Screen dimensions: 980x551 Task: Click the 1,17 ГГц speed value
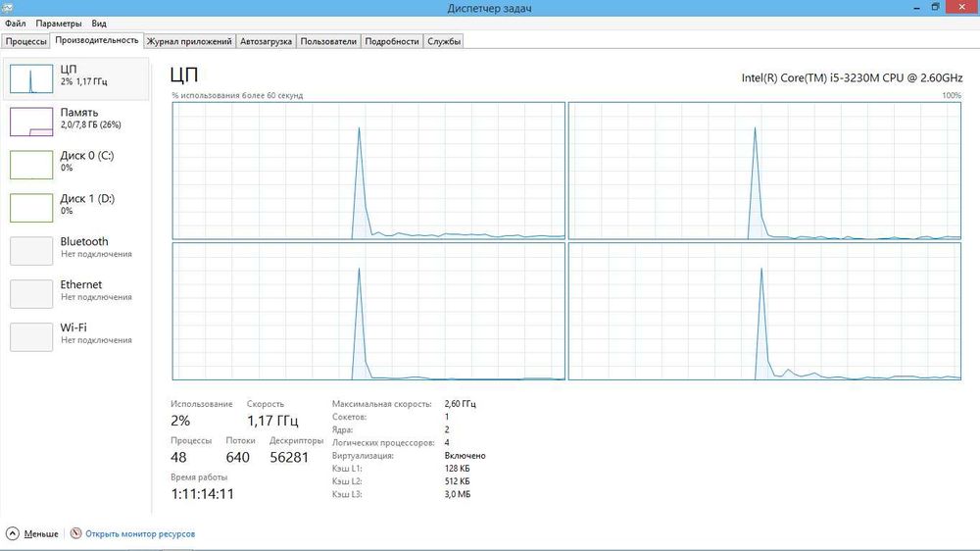coord(272,421)
